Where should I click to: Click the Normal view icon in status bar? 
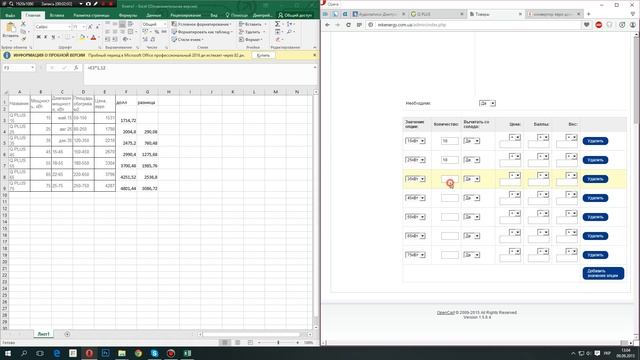pos(224,342)
